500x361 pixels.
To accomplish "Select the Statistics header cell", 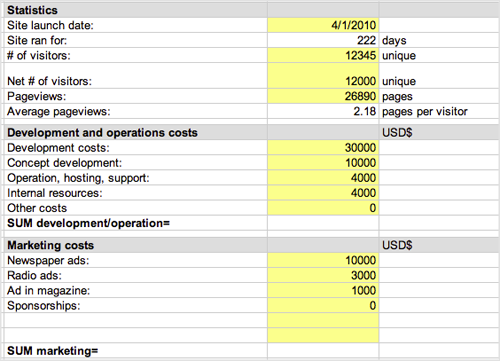I will point(136,10).
